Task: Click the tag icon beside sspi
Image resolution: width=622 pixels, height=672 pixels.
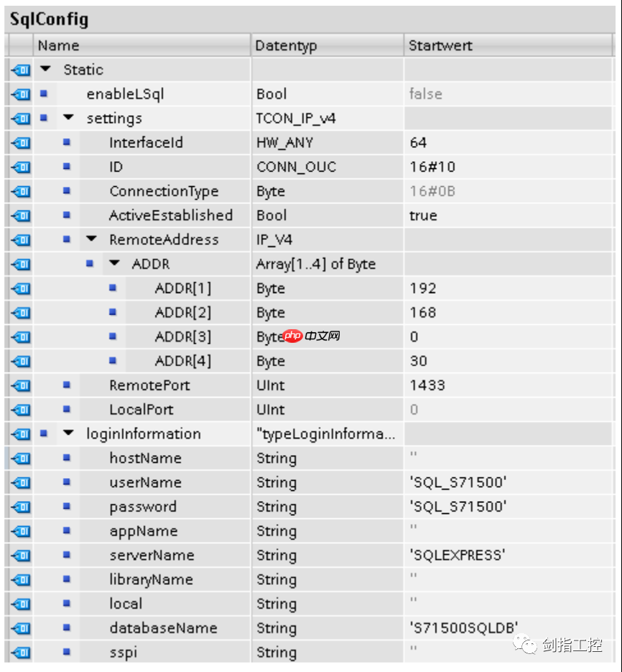Action: click(20, 652)
